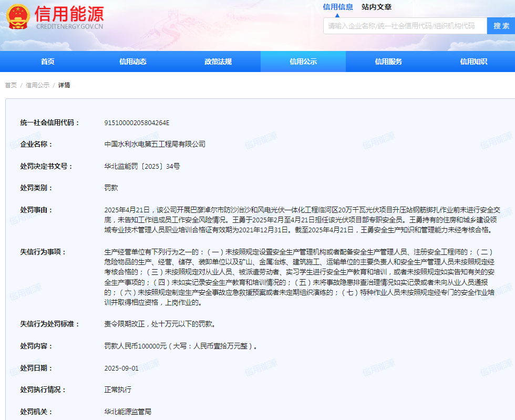The height and width of the screenshot is (420, 515).
Task: Open the 信用服务 navigation item
Action: coord(388,62)
